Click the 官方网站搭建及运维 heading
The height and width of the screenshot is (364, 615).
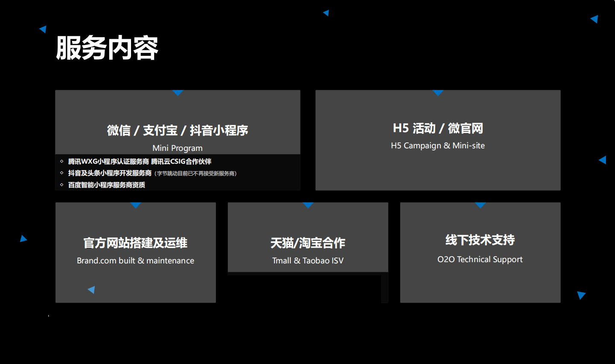135,243
